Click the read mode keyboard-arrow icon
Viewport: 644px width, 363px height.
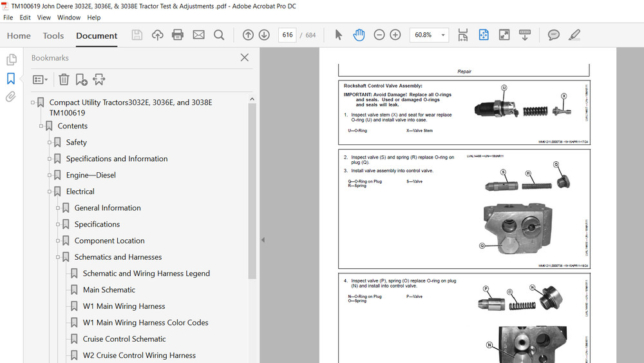524,35
